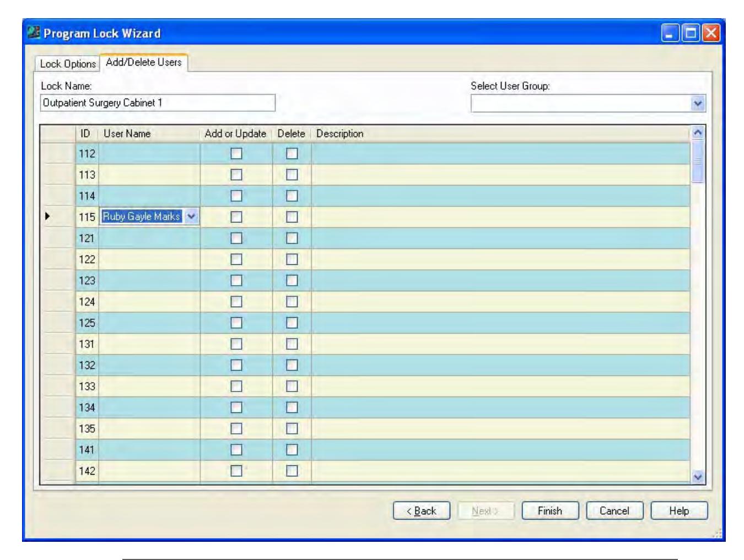Toggle Delete for ID 121
The width and height of the screenshot is (744, 560).
coord(292,238)
